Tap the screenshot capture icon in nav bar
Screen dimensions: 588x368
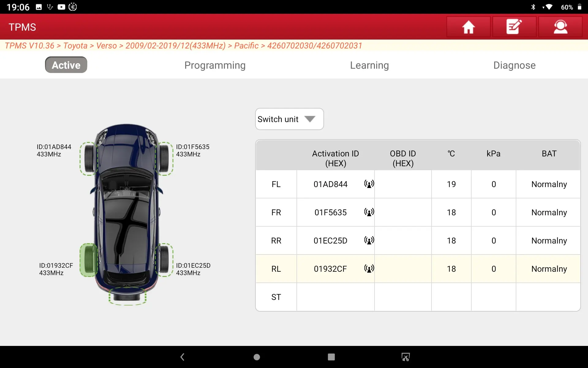(405, 357)
